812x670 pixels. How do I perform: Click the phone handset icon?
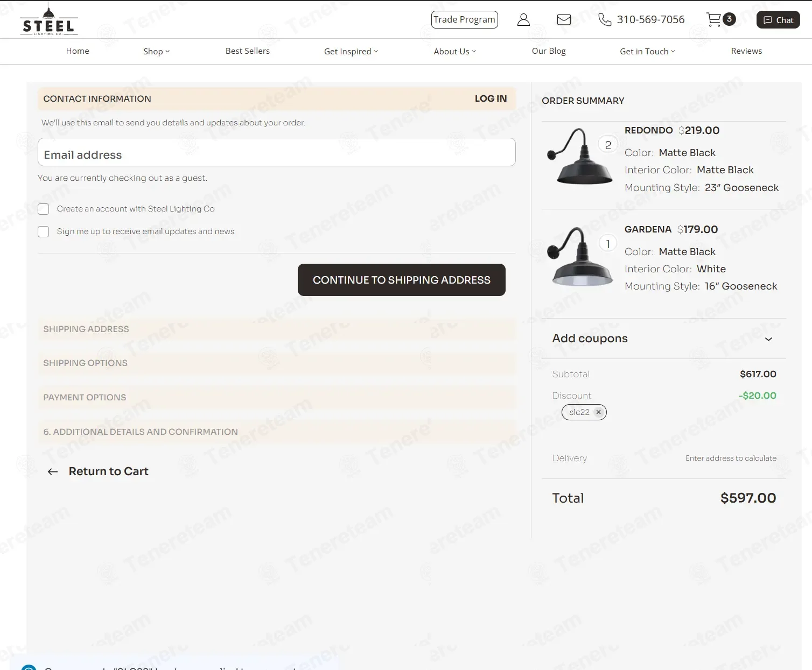pyautogui.click(x=605, y=20)
